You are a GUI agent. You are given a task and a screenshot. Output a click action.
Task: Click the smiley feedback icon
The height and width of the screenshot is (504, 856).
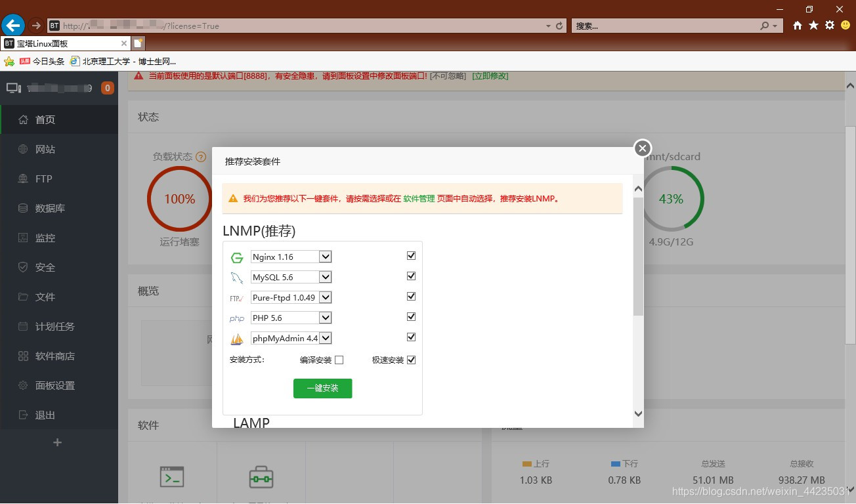(845, 26)
